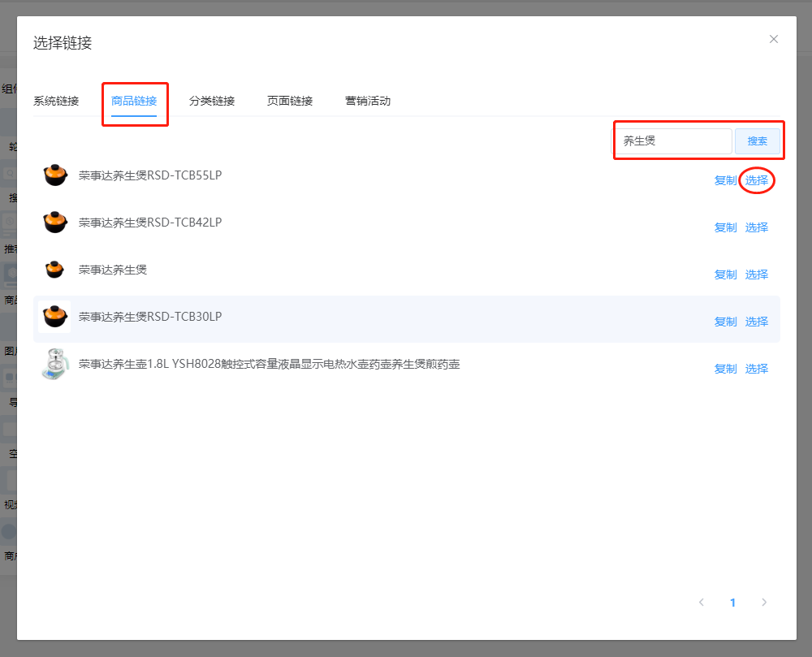Open the 分类链接 tab
The image size is (812, 657).
212,101
